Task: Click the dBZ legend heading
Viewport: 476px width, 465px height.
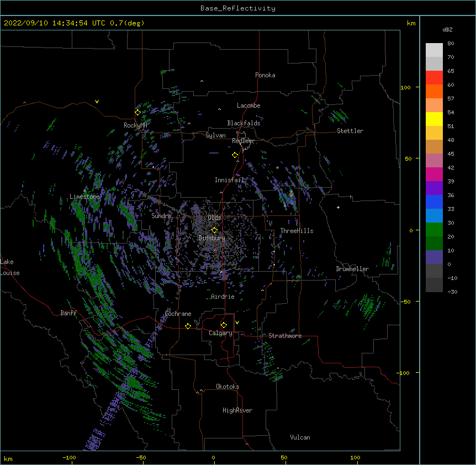Action: (447, 29)
